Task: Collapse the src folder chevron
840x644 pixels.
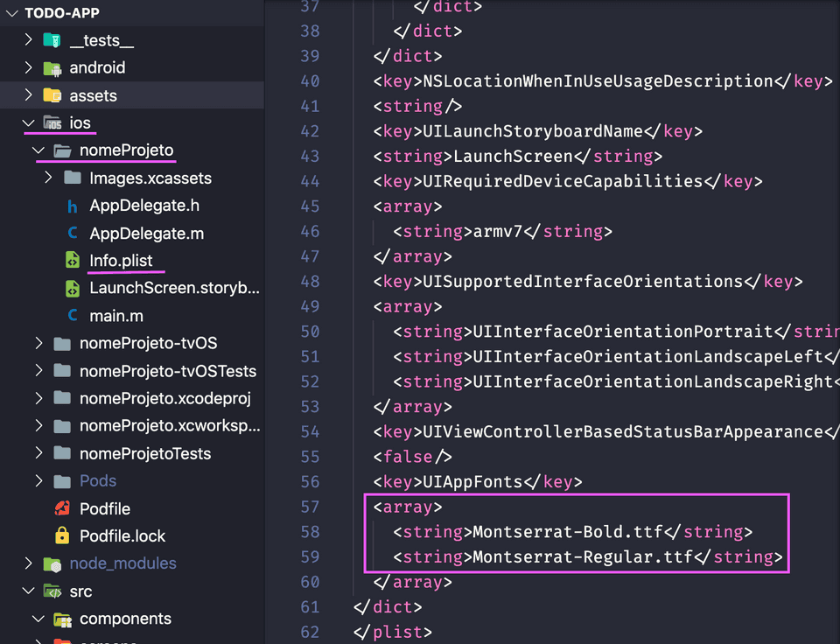Action: (29, 591)
